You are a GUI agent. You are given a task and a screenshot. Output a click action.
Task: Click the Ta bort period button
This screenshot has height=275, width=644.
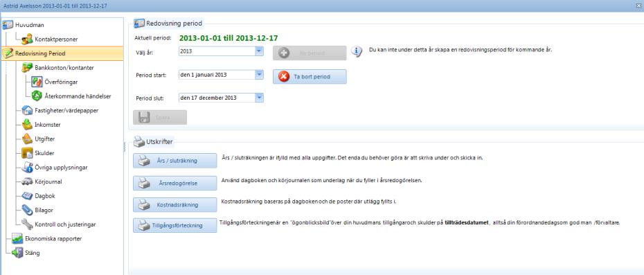[310, 76]
